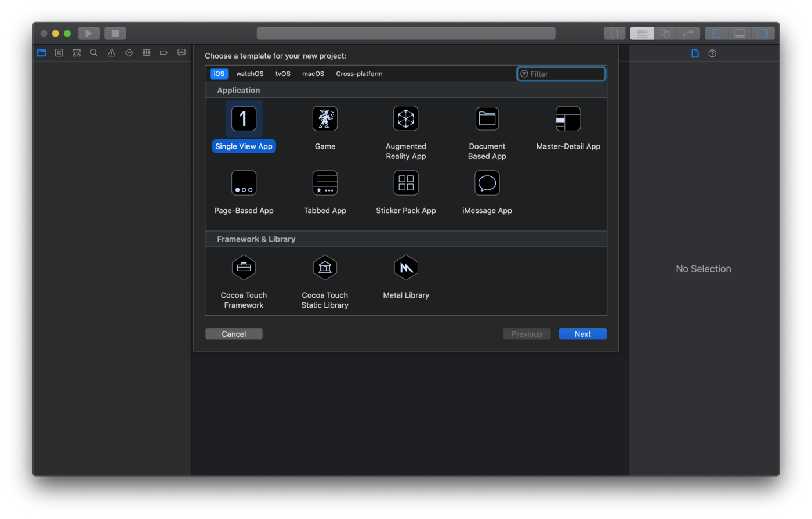Click the Cancel button
Screen dimensions: 812x519
[x=234, y=334]
